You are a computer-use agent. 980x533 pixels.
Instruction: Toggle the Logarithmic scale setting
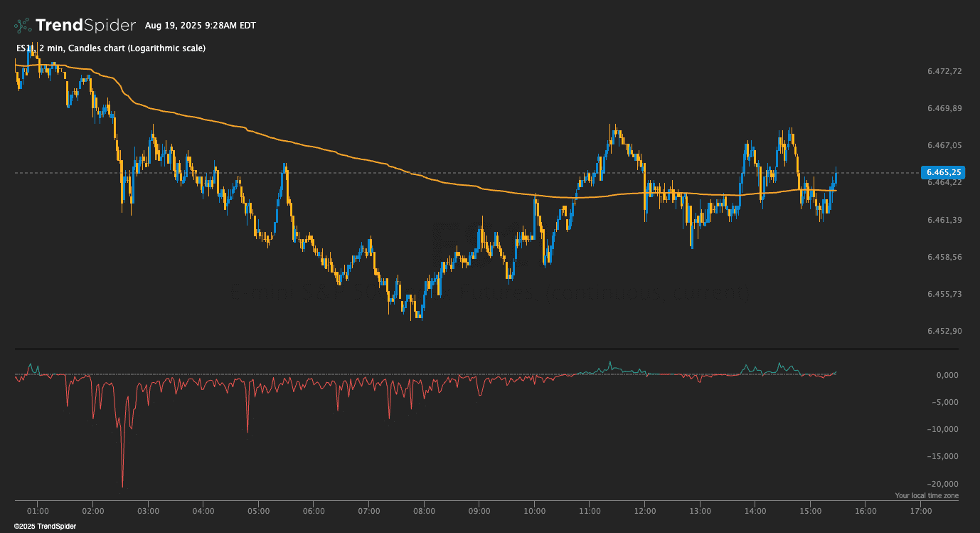163,48
